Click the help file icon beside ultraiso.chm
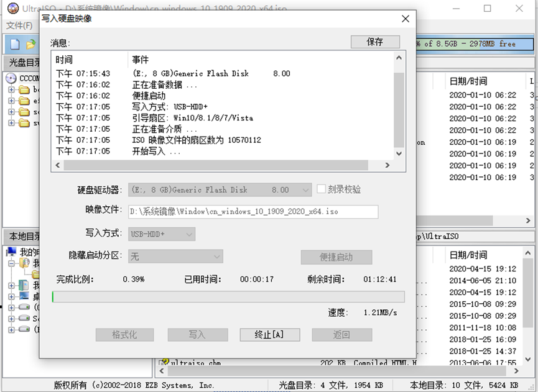Image resolution: width=538 pixels, height=392 pixels. [164, 362]
